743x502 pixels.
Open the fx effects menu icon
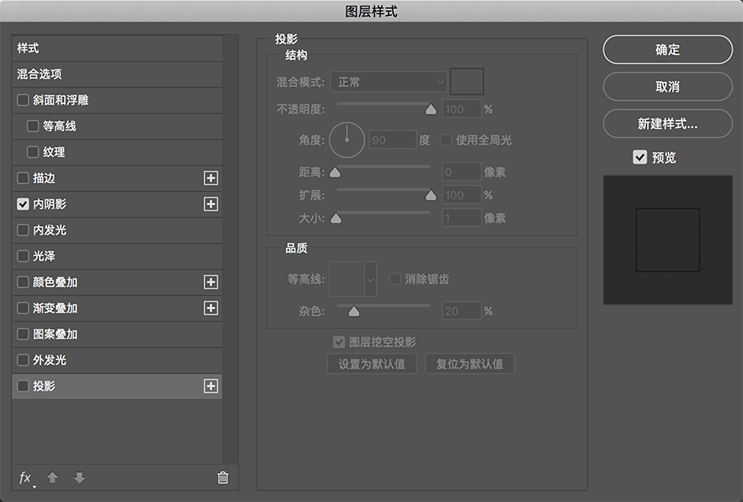(26, 478)
